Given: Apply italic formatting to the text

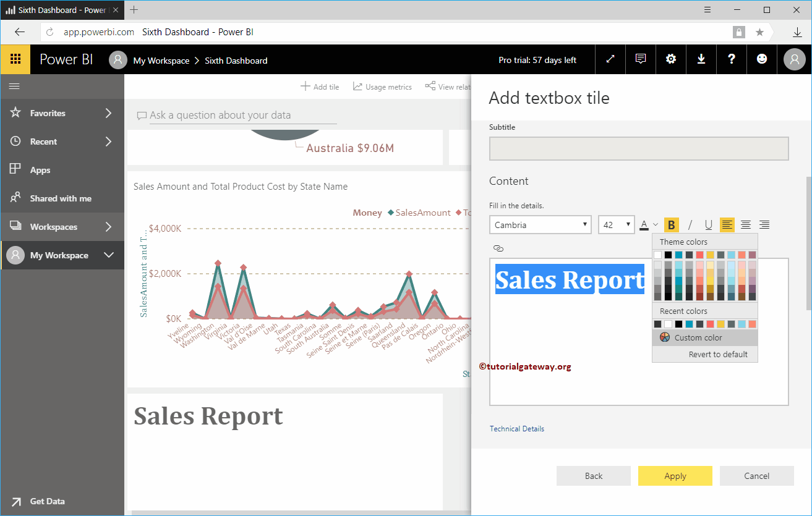Looking at the screenshot, I should coord(690,224).
